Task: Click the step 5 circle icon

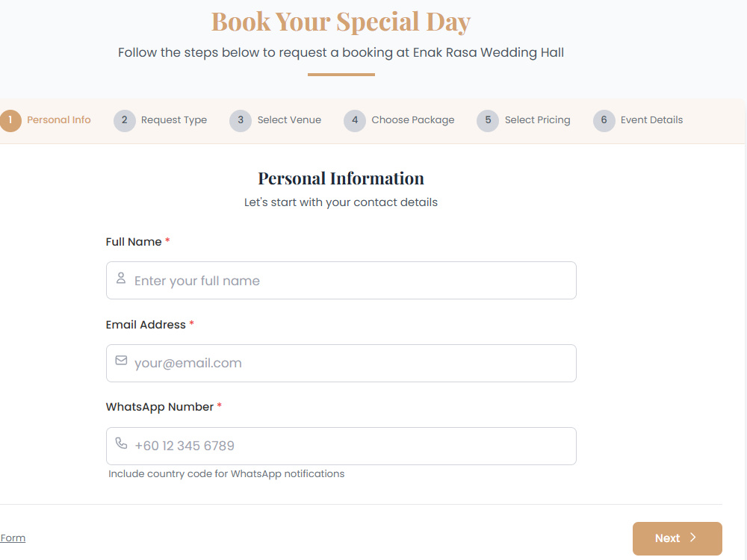Action: [488, 120]
